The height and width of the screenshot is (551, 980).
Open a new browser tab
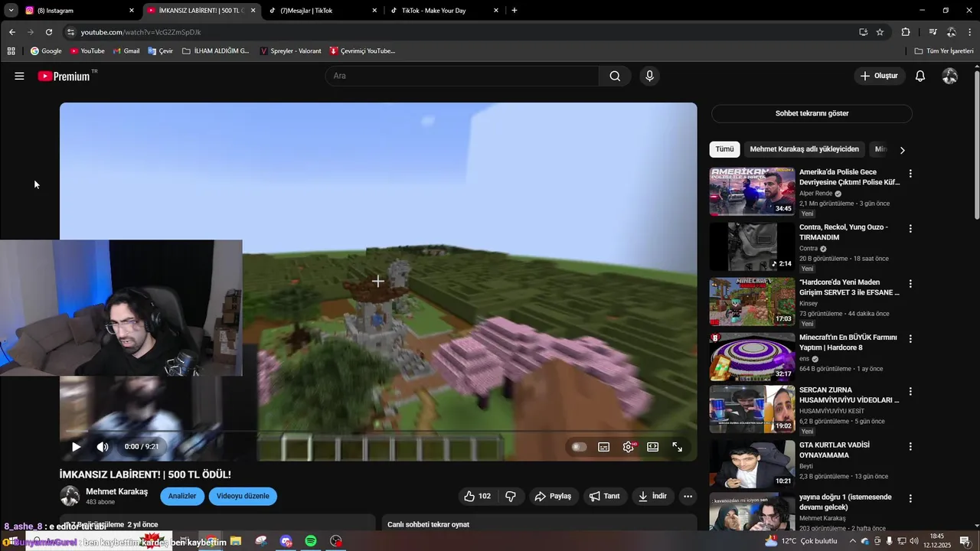coord(514,11)
